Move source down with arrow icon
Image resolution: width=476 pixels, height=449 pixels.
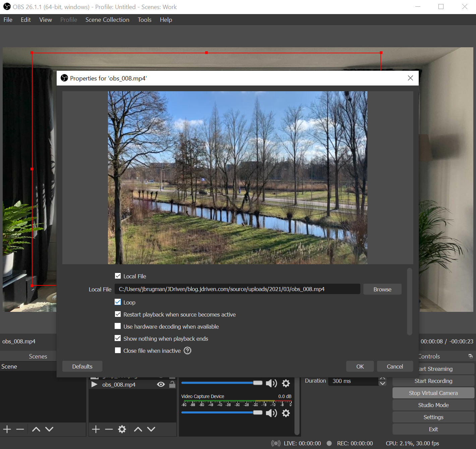point(151,429)
